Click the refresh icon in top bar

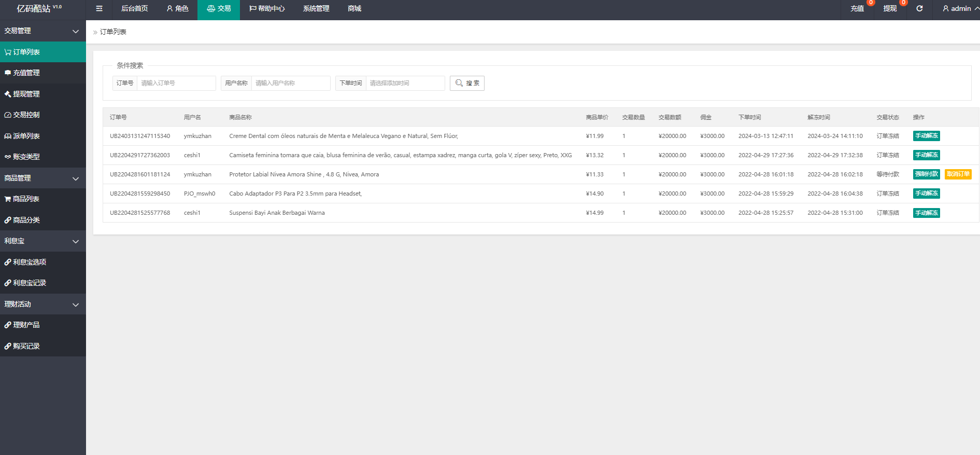919,9
